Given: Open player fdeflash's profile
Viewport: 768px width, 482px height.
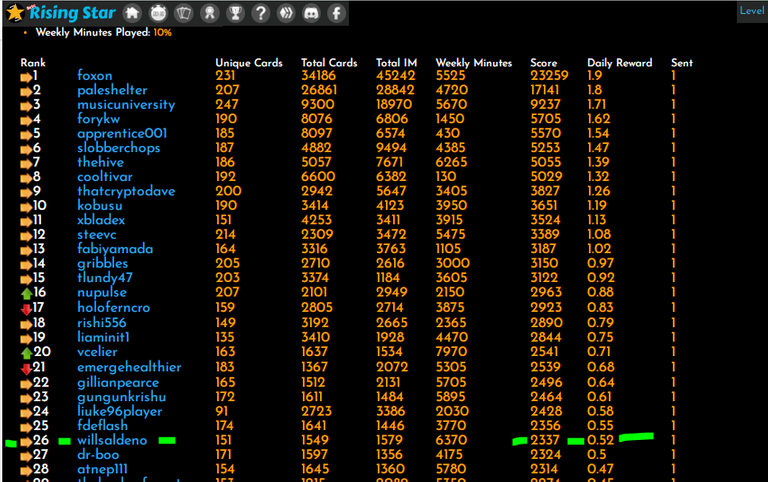Looking at the screenshot, I should (x=102, y=426).
